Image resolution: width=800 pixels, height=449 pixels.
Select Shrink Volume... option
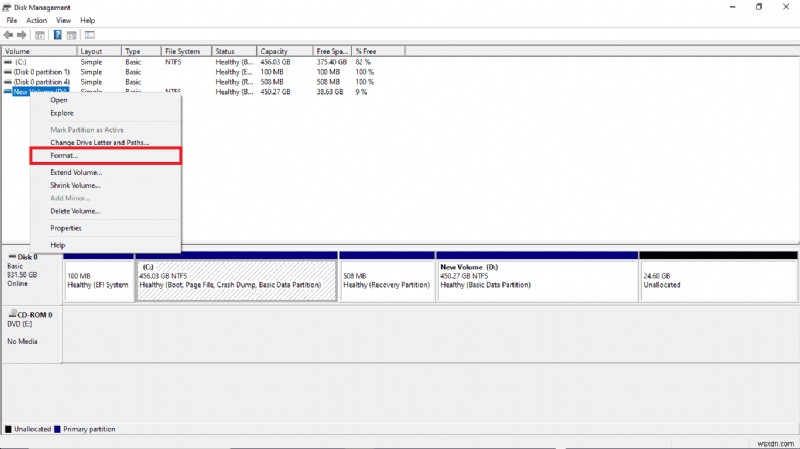pyautogui.click(x=106, y=185)
